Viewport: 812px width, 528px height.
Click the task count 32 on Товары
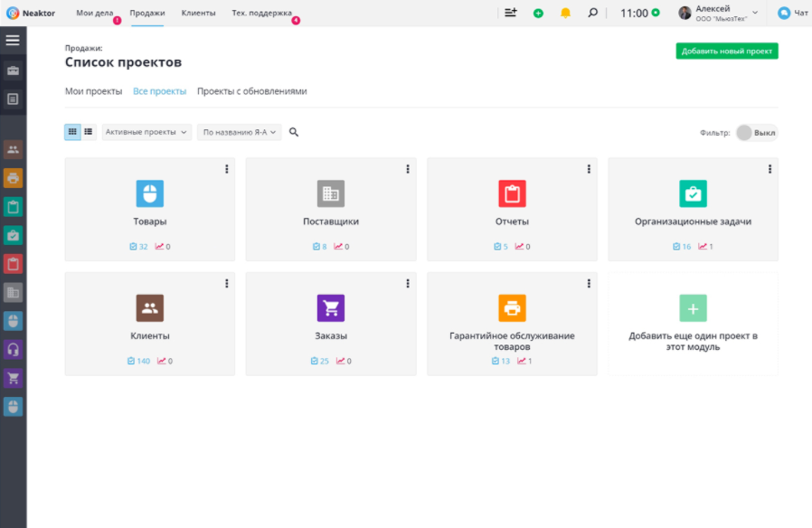point(138,247)
